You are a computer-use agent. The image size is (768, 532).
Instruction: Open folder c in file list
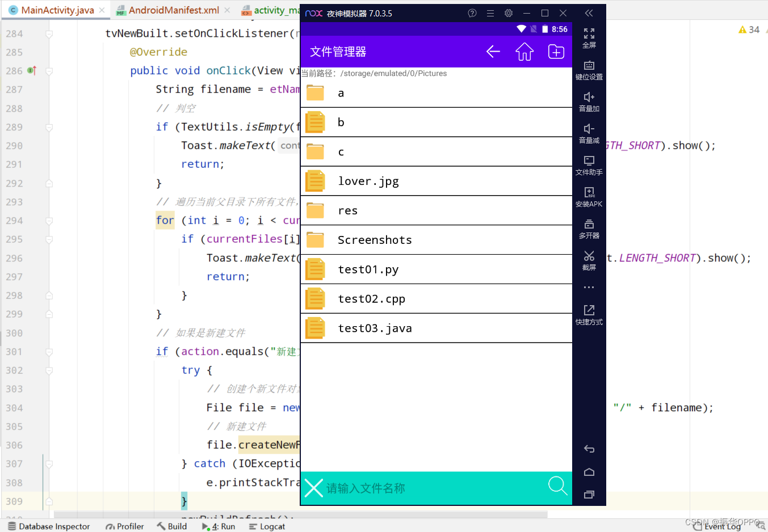(x=436, y=152)
